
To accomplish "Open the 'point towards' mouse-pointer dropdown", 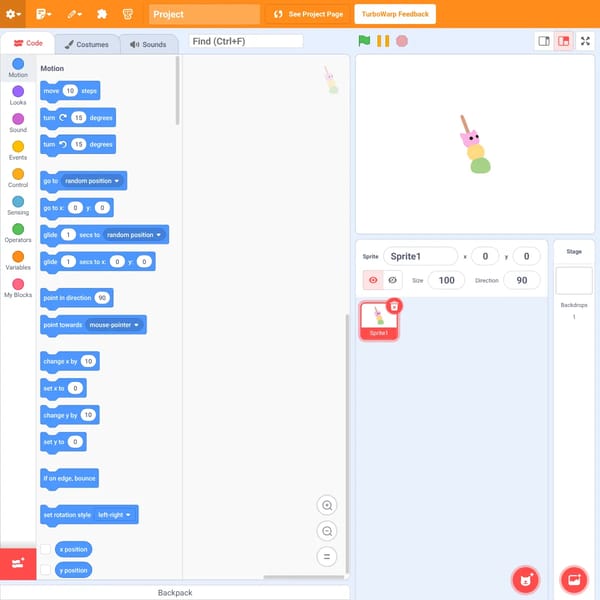I will 114,325.
